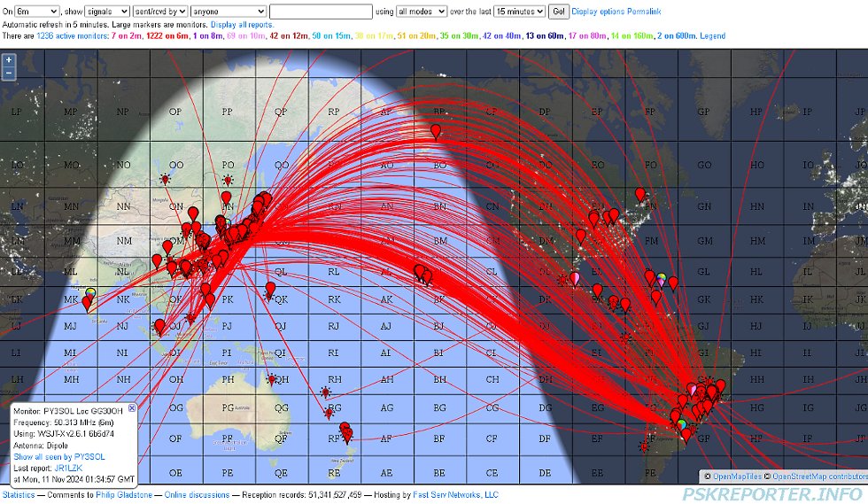Select the '14 on 160m' band link

point(632,35)
